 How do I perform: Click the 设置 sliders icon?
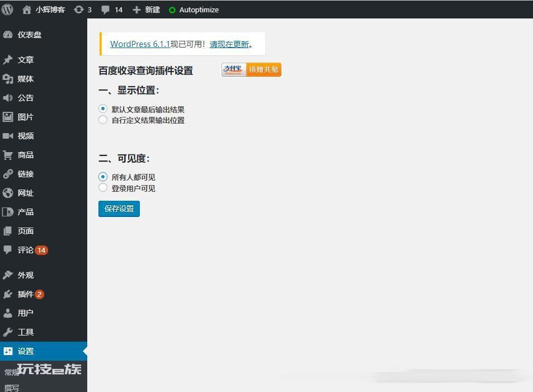tap(7, 351)
